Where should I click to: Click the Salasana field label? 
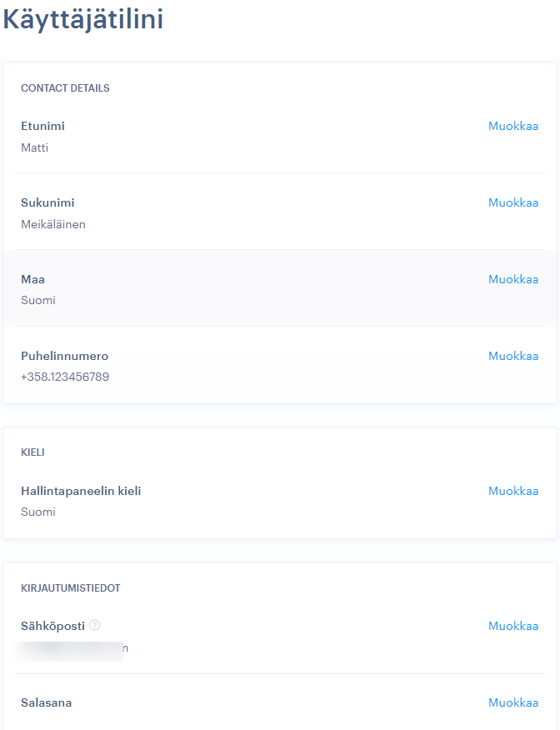coord(47,703)
